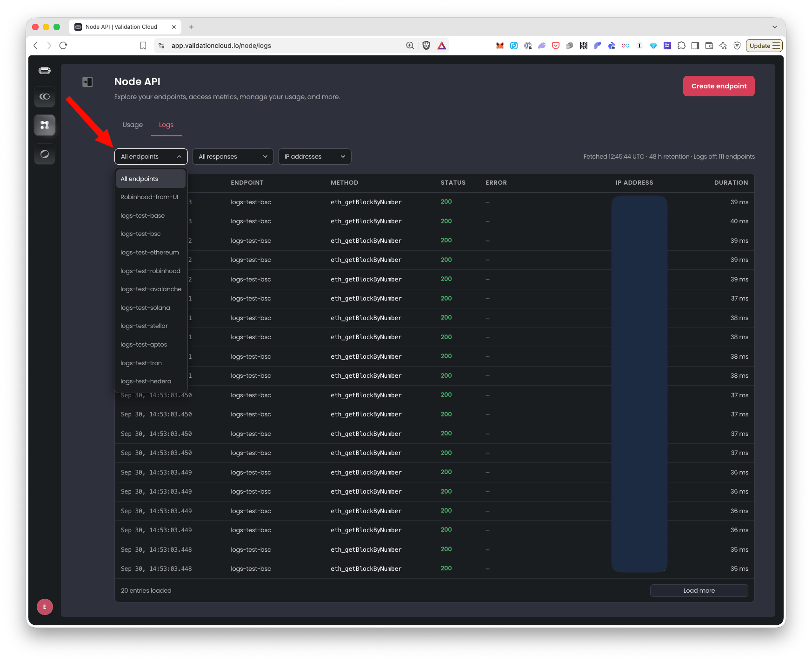Choose Robinhood-from-UI from the endpoint list
Image resolution: width=812 pixels, height=662 pixels.
(x=151, y=197)
